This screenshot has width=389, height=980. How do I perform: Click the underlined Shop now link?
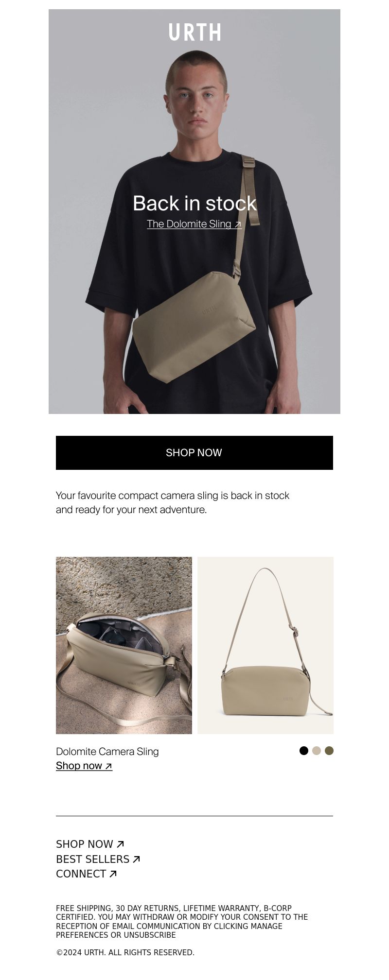coord(84,766)
